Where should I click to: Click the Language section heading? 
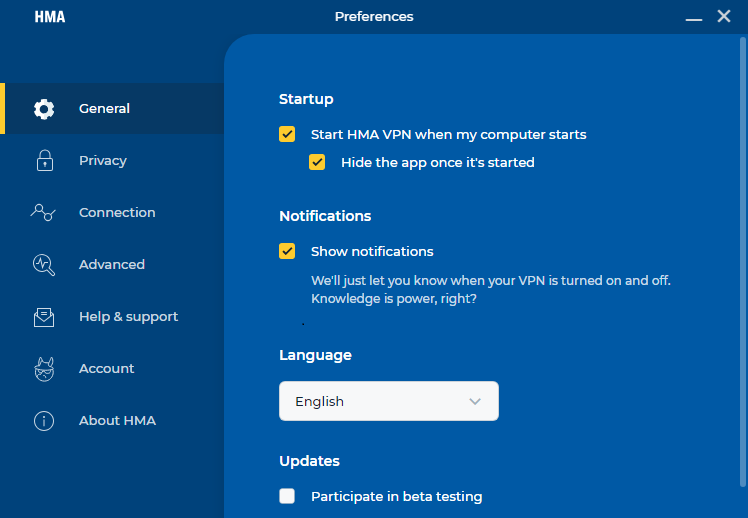coord(315,355)
